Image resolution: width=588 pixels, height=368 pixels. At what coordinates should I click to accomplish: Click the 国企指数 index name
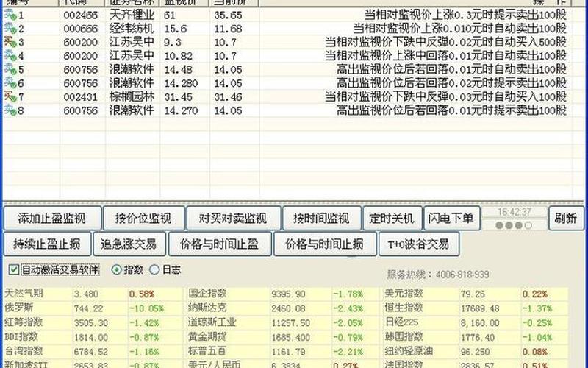pyautogui.click(x=207, y=293)
